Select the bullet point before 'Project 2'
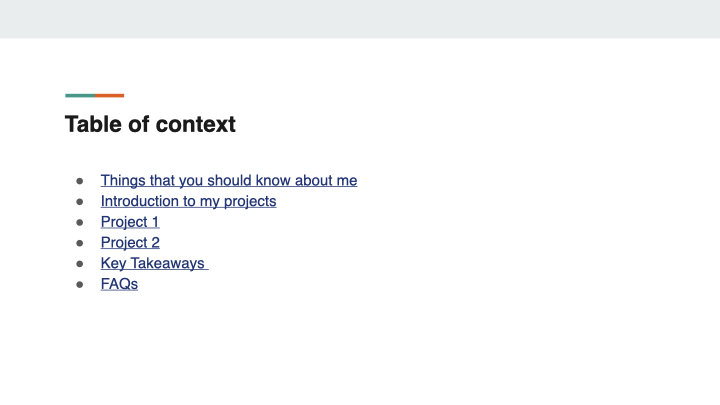The height and width of the screenshot is (405, 720). 79,243
